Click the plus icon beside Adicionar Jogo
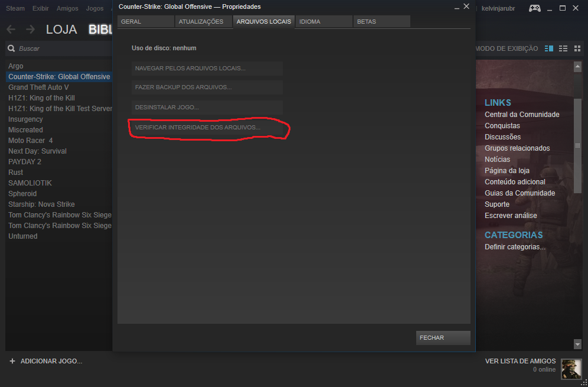 click(x=12, y=361)
